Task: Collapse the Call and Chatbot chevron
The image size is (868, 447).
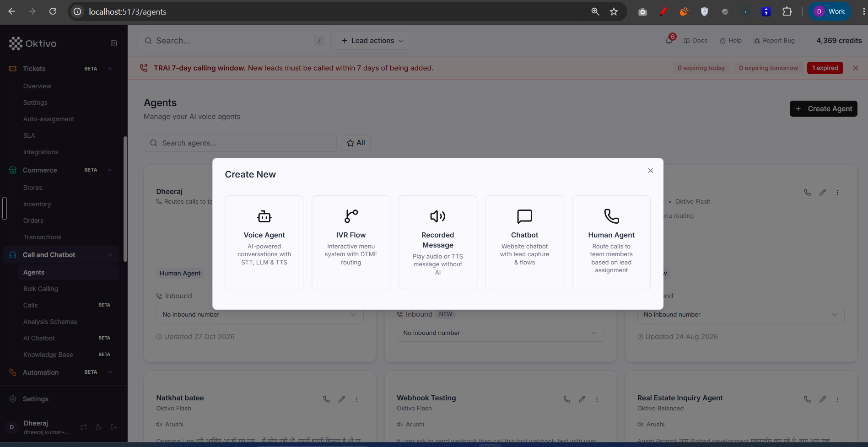Action: pos(110,255)
